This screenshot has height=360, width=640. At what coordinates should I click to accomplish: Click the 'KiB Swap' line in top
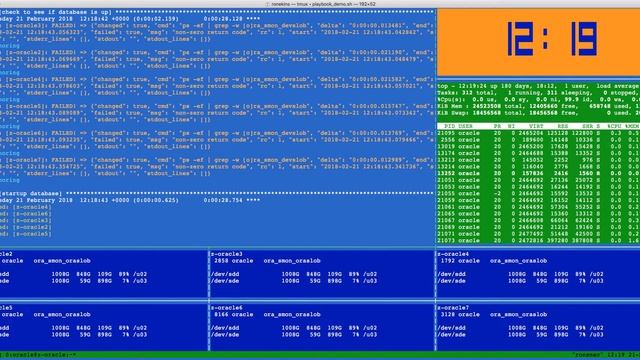point(538,113)
